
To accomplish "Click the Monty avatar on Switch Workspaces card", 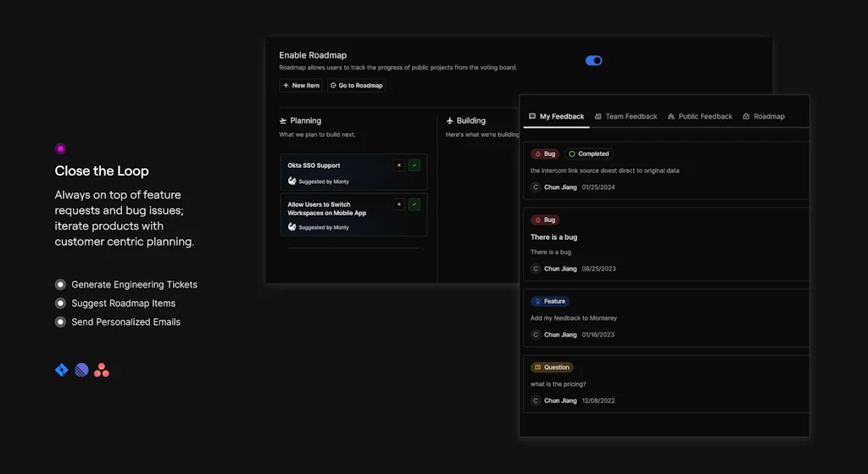I will click(292, 226).
